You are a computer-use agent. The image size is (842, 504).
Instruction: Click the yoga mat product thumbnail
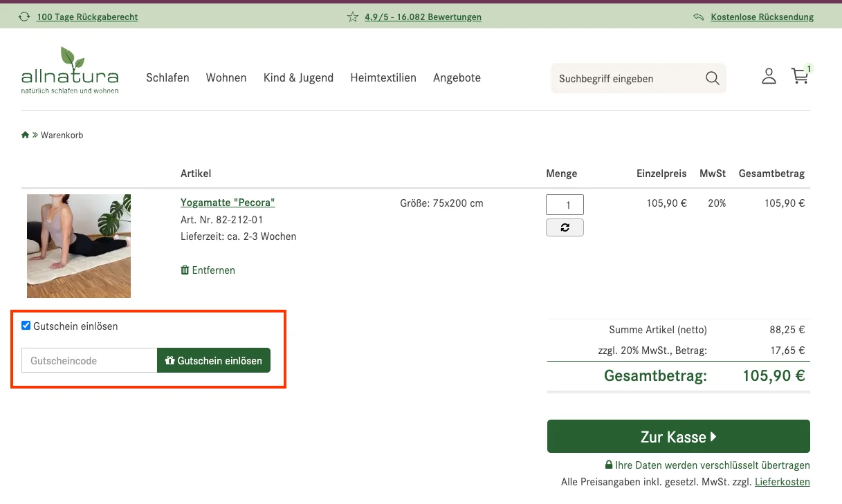click(x=78, y=245)
